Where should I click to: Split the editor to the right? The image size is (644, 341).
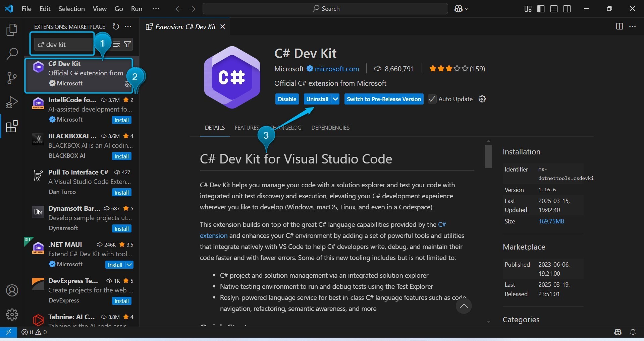coord(620,26)
